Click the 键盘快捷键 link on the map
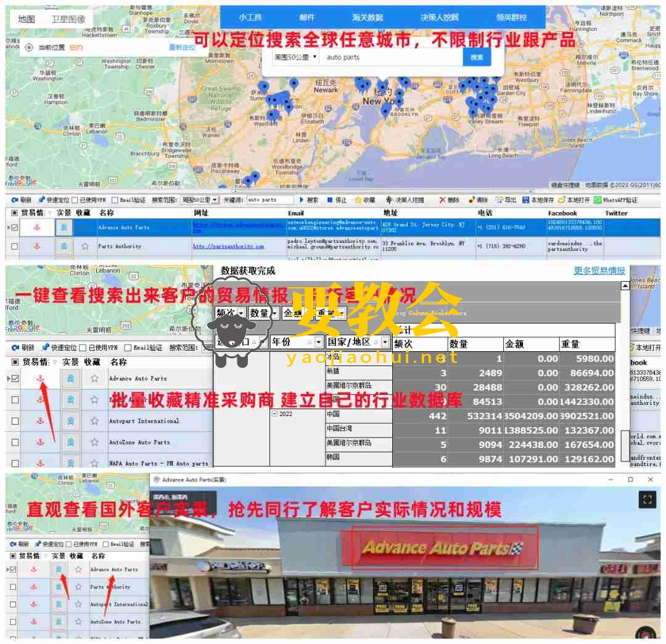 565,185
